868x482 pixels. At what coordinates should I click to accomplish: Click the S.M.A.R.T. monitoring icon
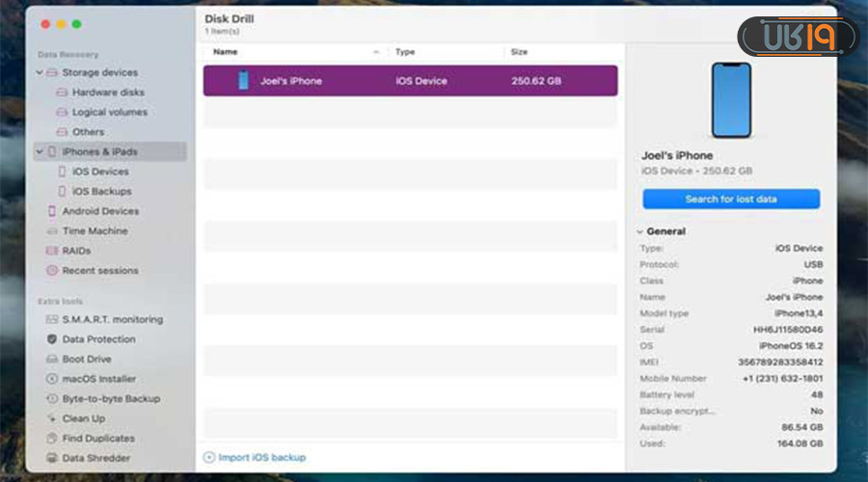[x=53, y=319]
